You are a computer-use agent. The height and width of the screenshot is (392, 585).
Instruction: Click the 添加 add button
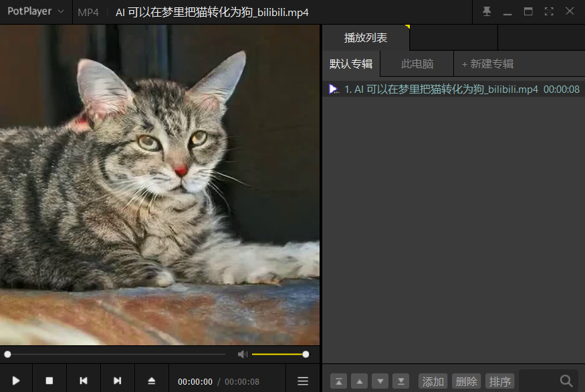pos(433,381)
